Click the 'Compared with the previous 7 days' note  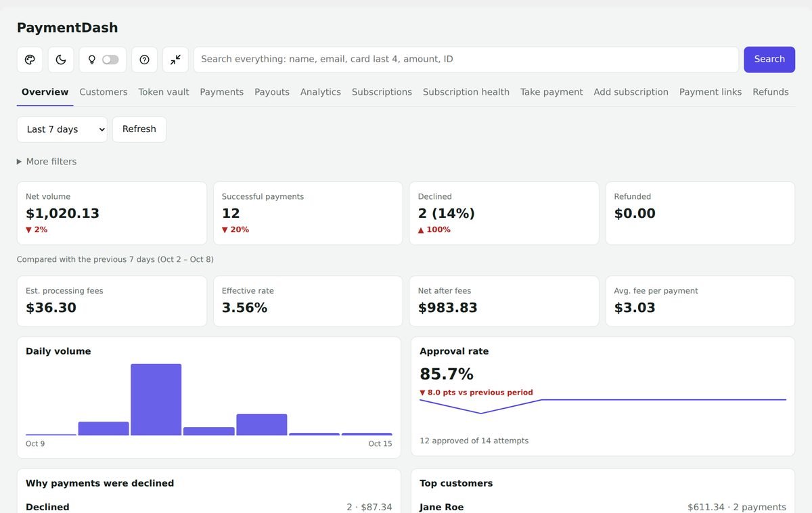115,259
